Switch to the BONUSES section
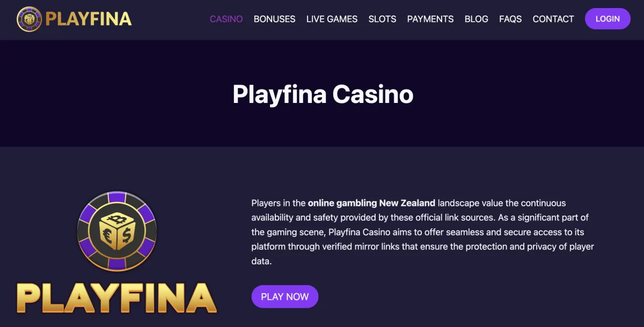This screenshot has width=644, height=327. [274, 19]
